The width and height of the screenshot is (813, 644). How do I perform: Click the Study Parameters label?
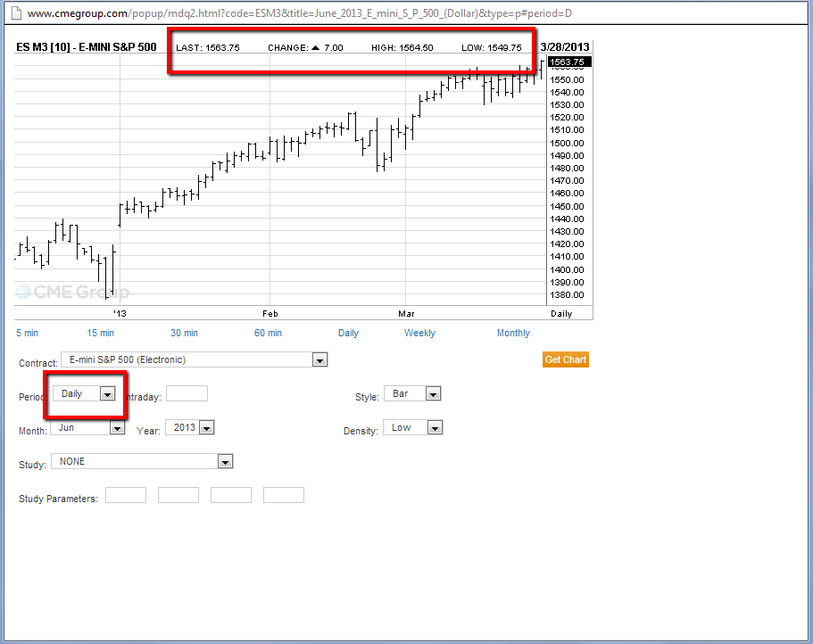coord(58,499)
